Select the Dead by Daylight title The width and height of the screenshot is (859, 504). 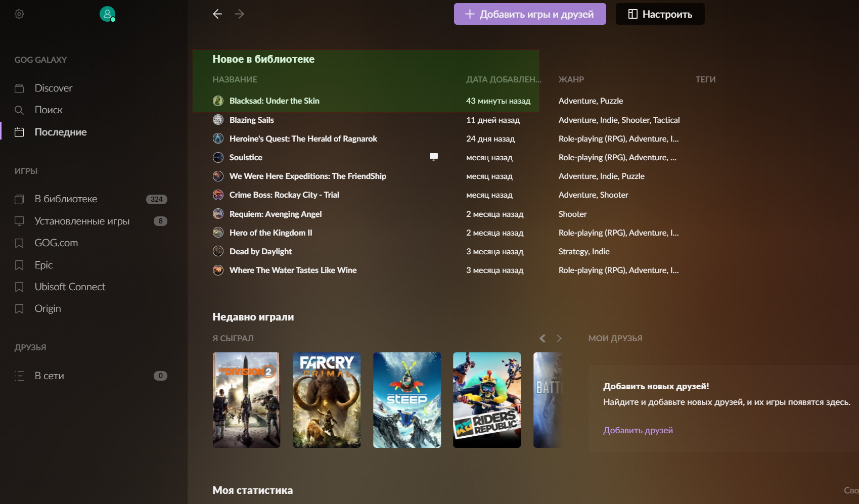click(x=260, y=251)
